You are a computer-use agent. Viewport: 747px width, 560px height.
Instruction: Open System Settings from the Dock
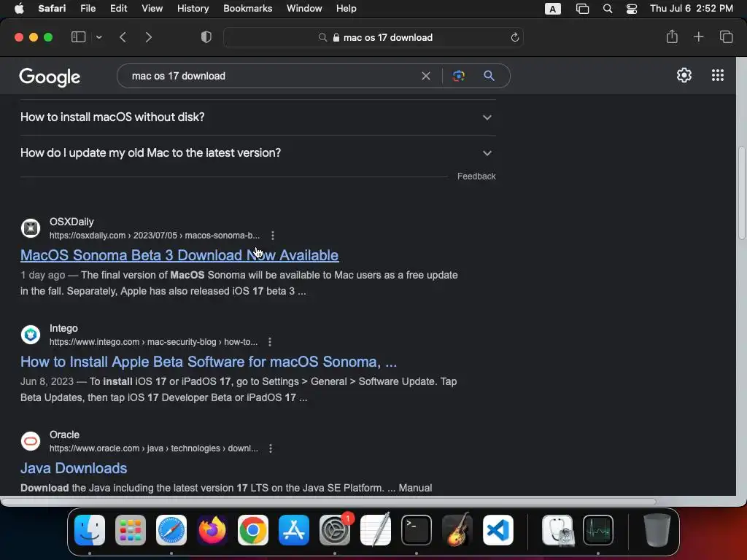click(335, 530)
